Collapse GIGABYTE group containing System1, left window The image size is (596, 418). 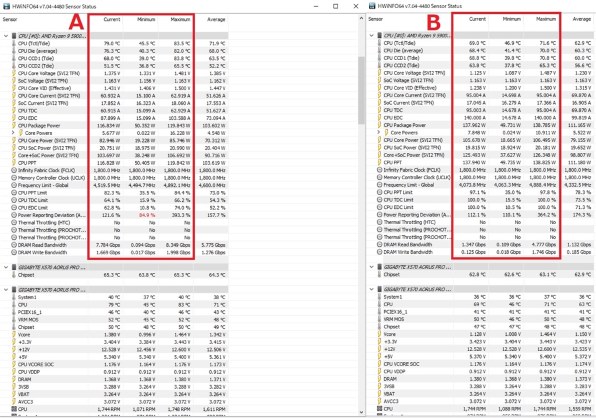6,290
